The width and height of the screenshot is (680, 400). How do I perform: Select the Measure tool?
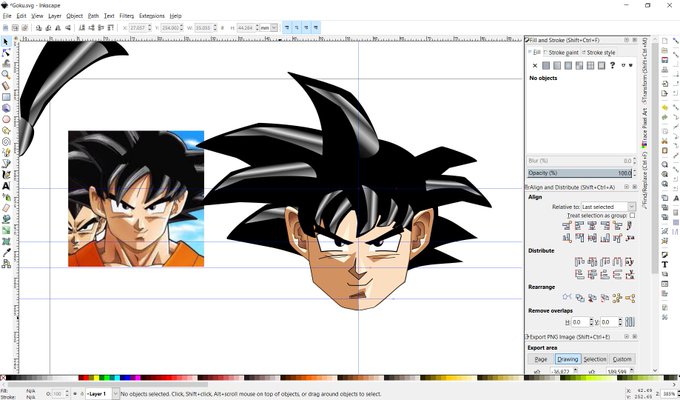point(6,85)
